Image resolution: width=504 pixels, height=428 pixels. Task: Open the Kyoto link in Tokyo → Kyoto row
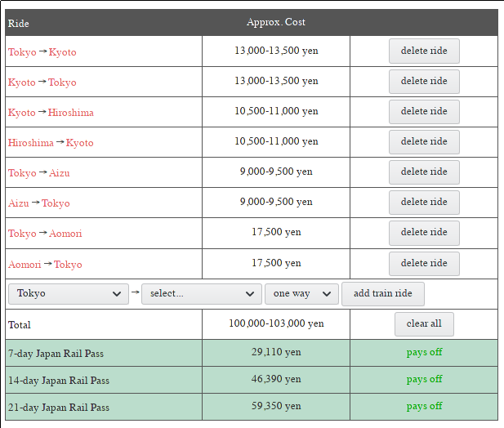click(62, 52)
